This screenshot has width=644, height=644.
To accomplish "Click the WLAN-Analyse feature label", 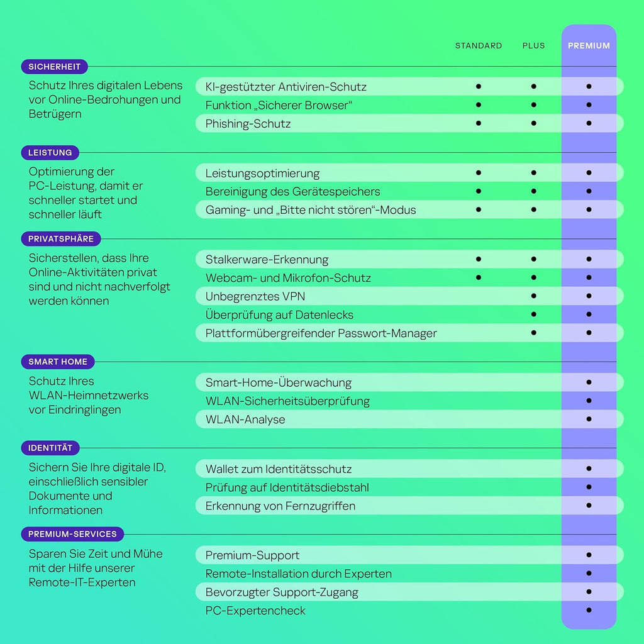I will pyautogui.click(x=245, y=419).
